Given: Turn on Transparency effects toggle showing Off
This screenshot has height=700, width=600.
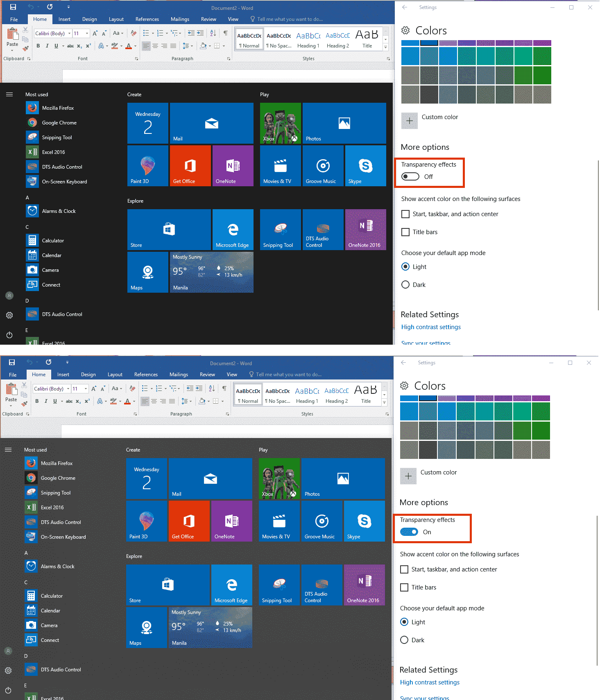Looking at the screenshot, I should 410,176.
